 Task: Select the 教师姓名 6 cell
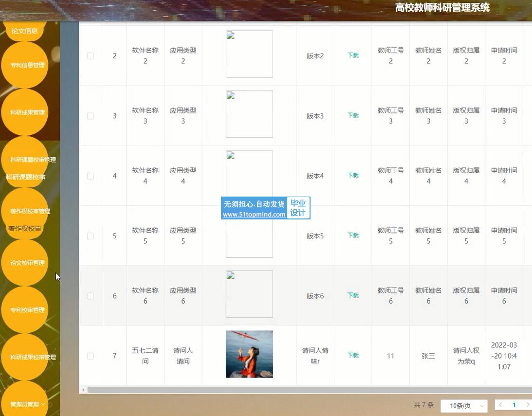pyautogui.click(x=428, y=296)
